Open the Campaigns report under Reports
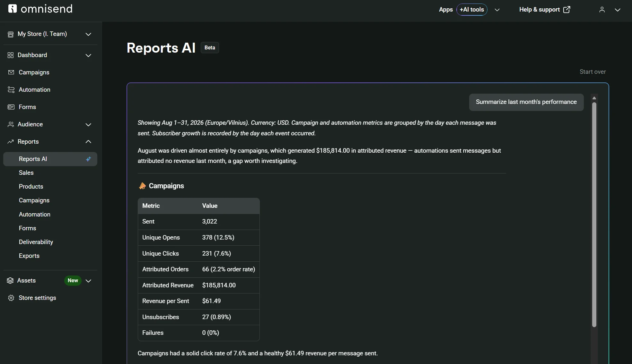632x364 pixels. click(34, 200)
